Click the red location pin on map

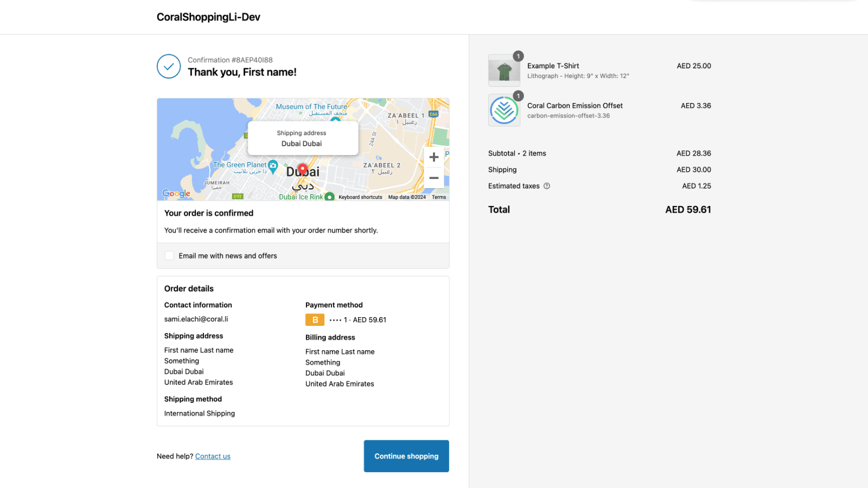click(x=303, y=169)
